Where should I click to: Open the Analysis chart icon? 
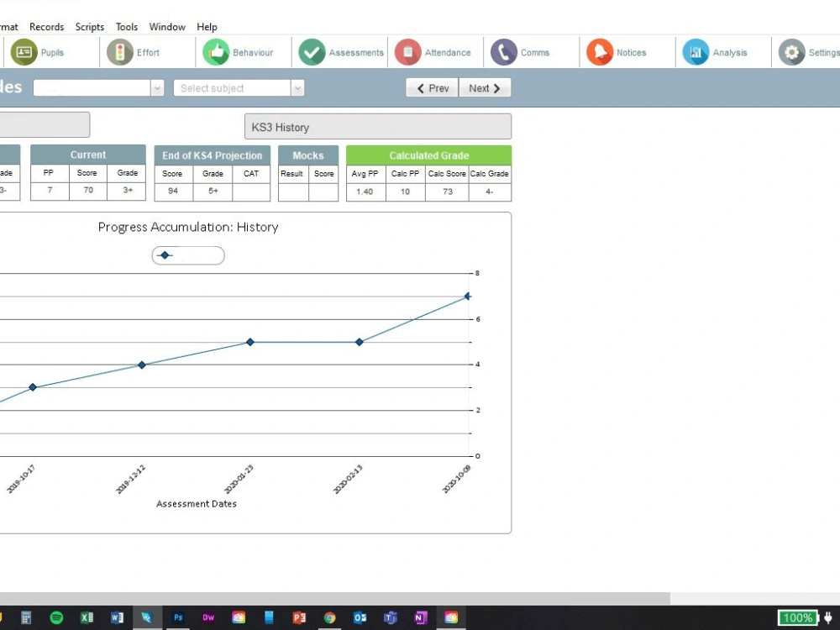(696, 52)
